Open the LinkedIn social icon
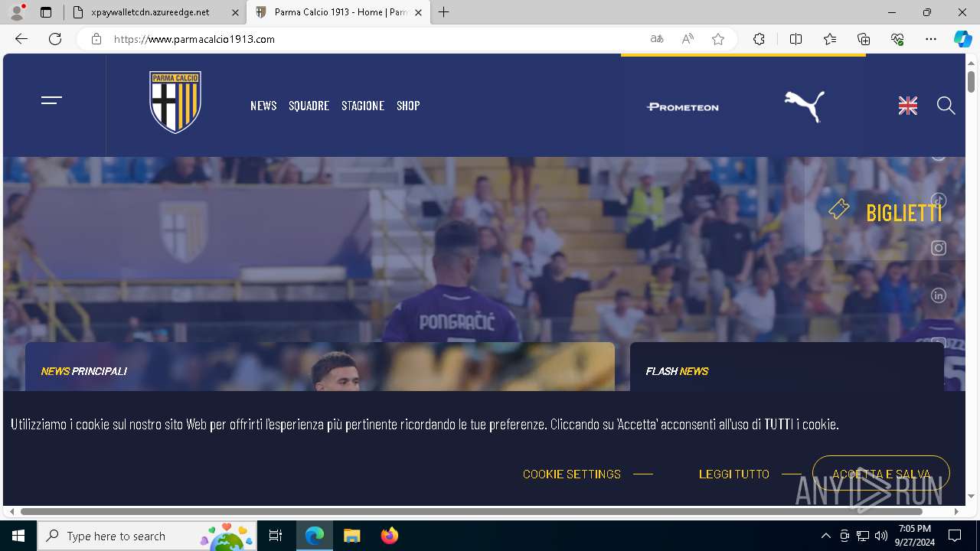This screenshot has height=551, width=980. 939,295
